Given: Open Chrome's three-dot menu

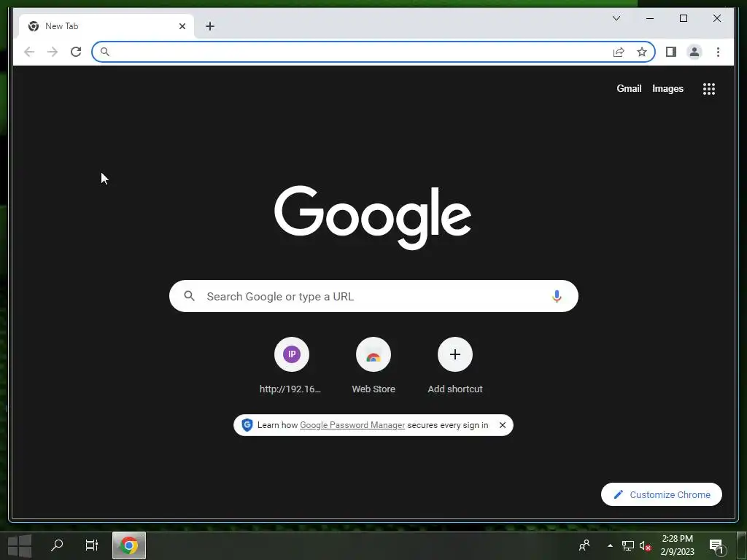Looking at the screenshot, I should (x=718, y=52).
